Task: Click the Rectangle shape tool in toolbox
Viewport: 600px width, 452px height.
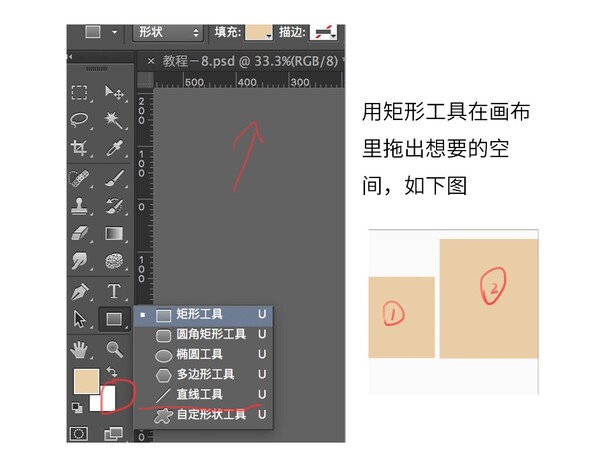Action: [114, 319]
